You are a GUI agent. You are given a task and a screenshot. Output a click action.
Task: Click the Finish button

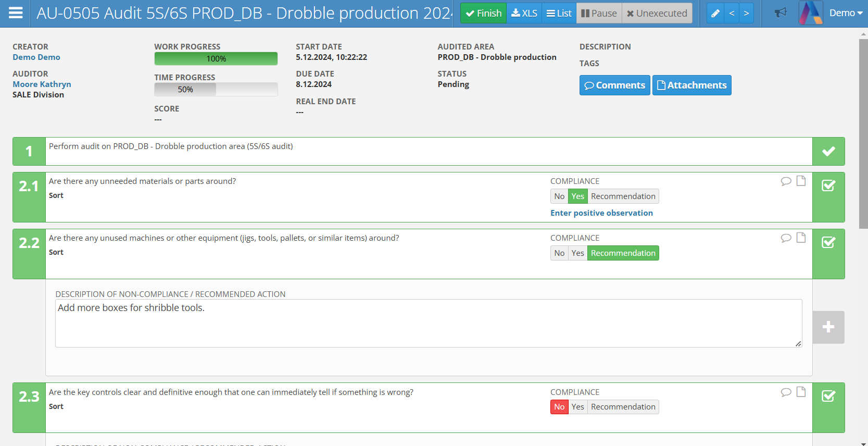[483, 14]
